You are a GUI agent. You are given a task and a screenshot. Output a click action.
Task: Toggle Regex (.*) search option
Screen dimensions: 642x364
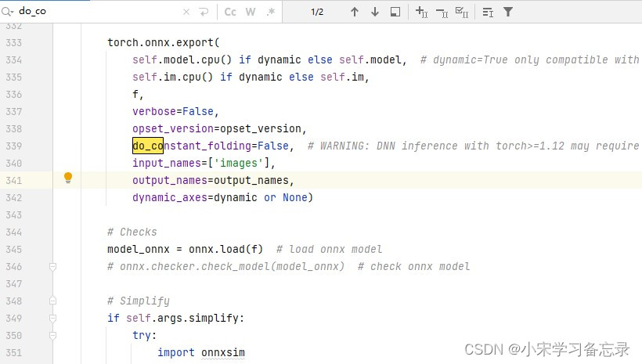[x=270, y=12]
